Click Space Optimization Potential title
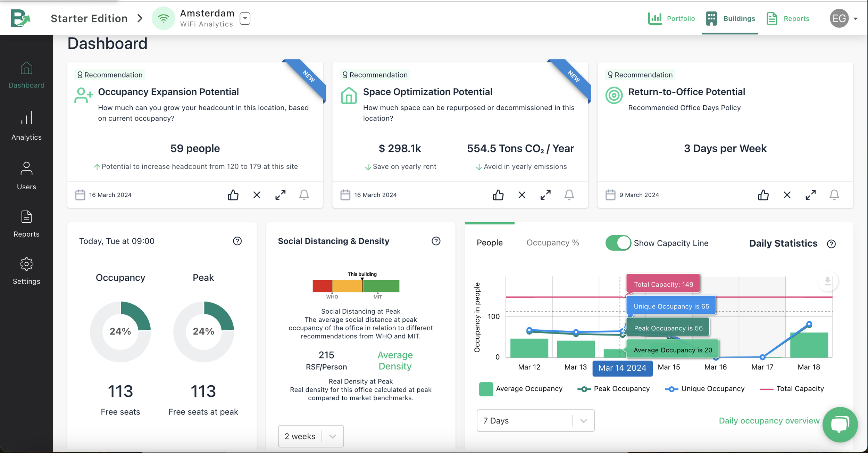This screenshot has height=453, width=868. coord(428,92)
